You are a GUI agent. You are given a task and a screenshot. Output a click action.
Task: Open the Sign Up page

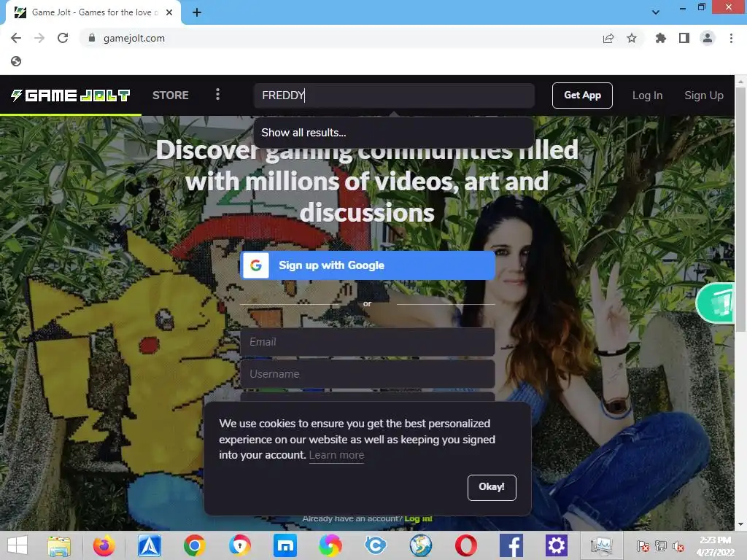(x=704, y=96)
